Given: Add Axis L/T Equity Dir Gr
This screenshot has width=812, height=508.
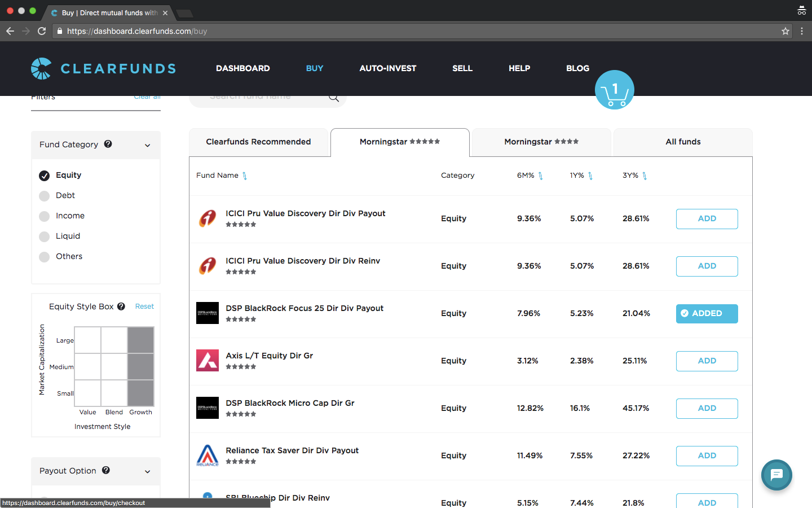Looking at the screenshot, I should click(x=707, y=361).
